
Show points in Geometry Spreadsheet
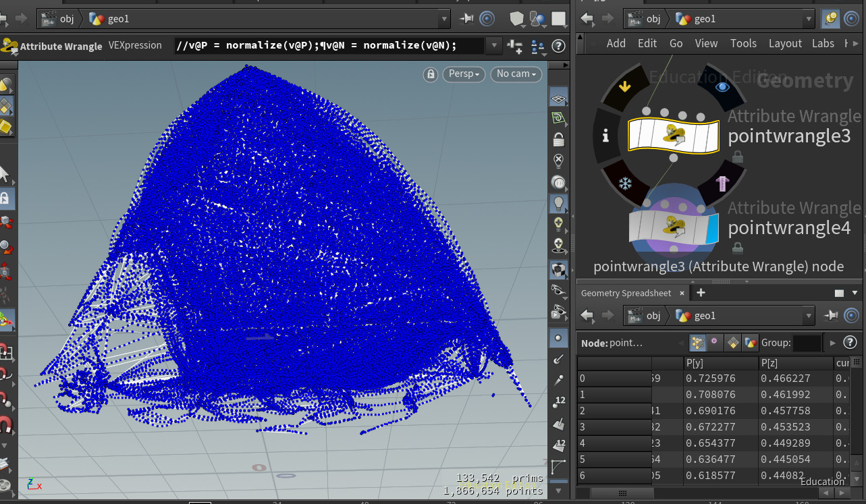point(697,343)
